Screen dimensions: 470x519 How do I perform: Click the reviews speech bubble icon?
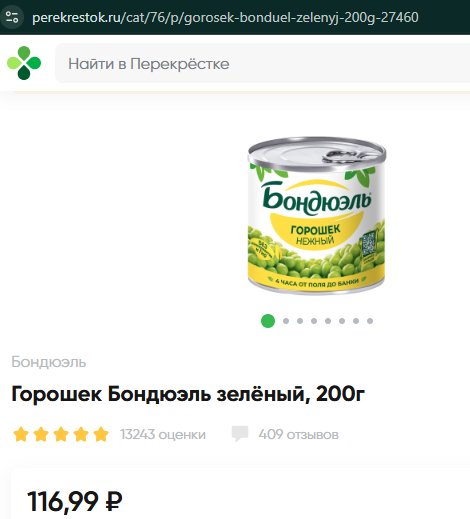(240, 434)
